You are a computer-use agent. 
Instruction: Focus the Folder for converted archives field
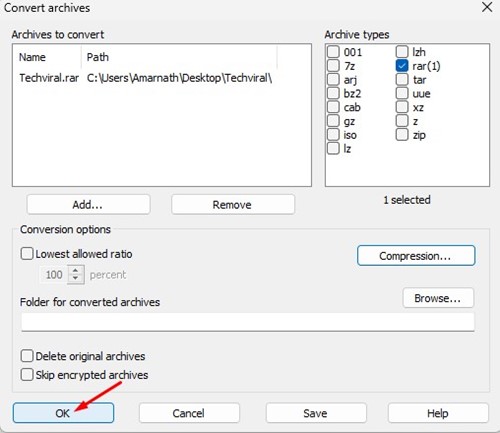coord(248,322)
